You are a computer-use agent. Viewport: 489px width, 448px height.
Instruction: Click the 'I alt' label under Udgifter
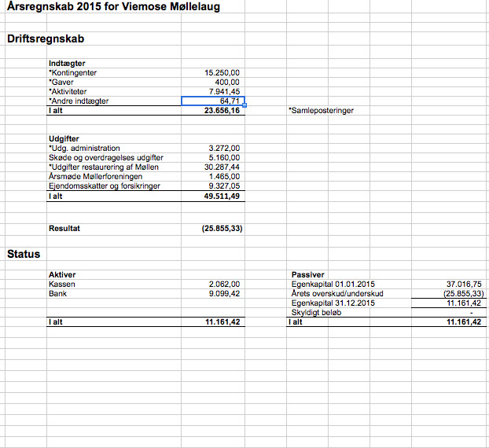56,196
